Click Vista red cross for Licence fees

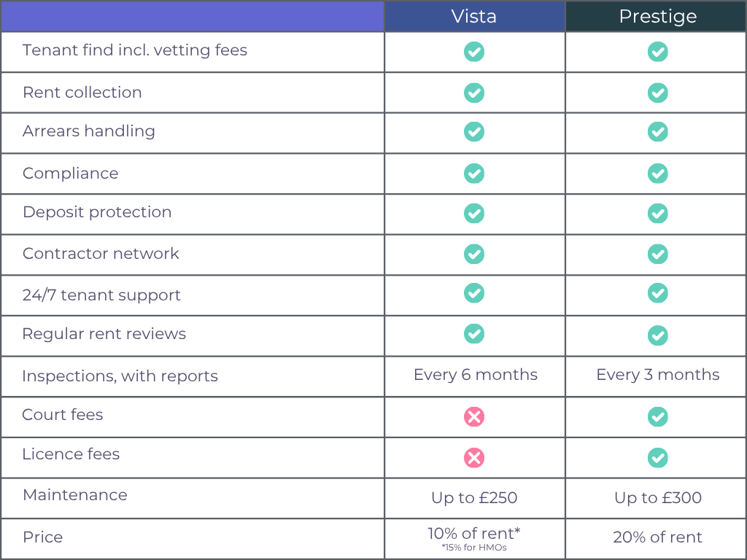(474, 458)
